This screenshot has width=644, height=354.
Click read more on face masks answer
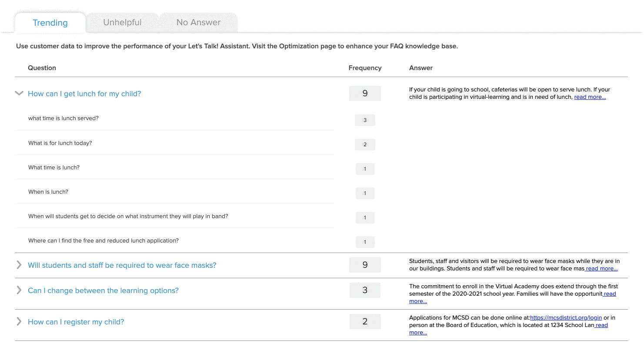[x=602, y=269]
